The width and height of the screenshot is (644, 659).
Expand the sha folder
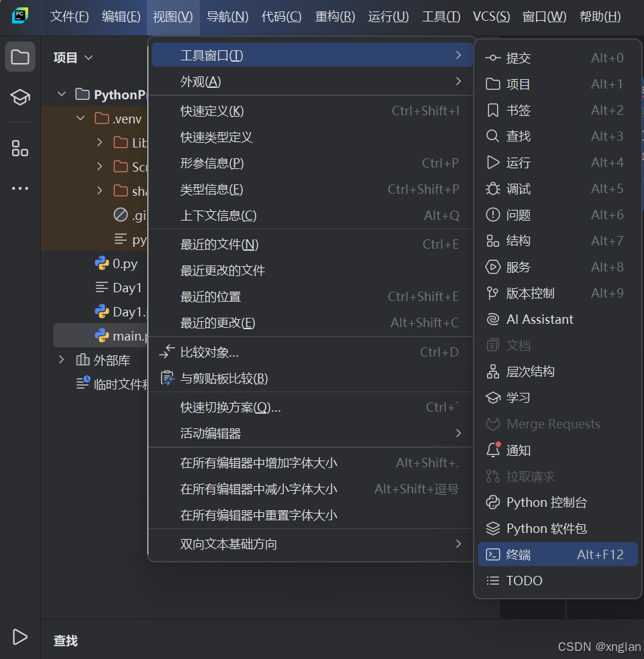(100, 190)
